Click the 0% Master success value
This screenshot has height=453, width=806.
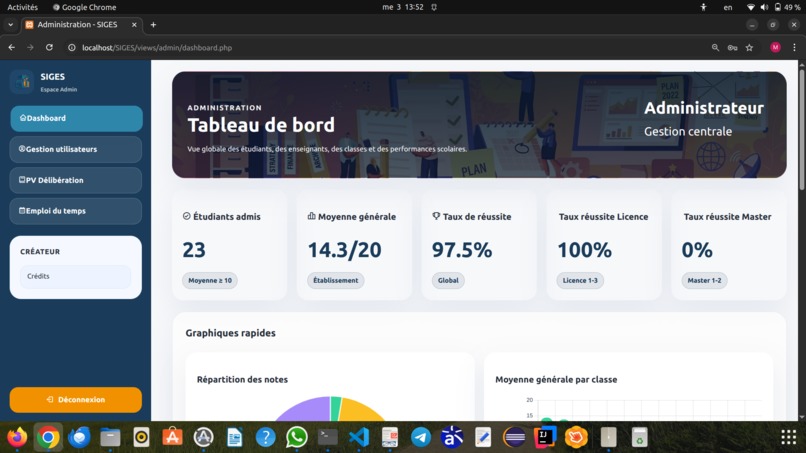(x=697, y=250)
